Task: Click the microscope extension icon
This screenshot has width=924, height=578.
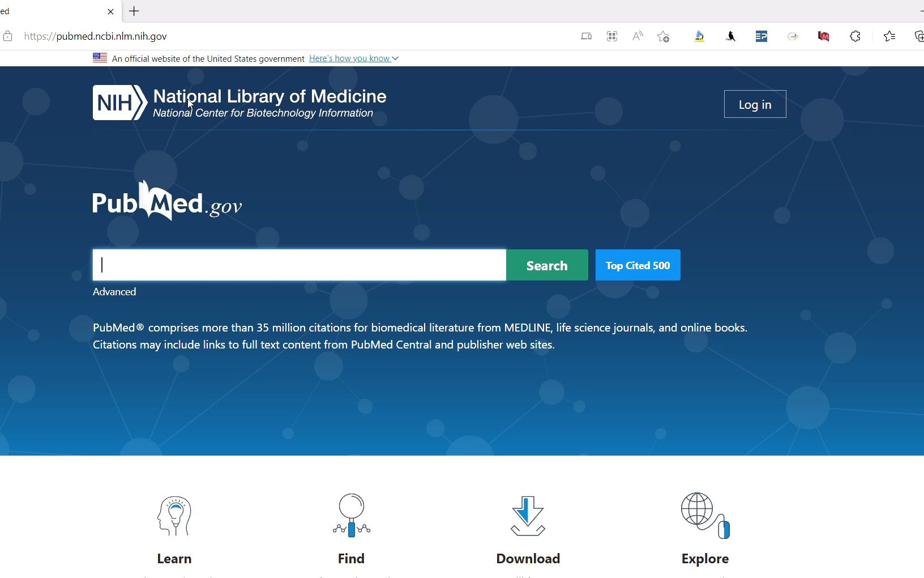Action: point(700,36)
